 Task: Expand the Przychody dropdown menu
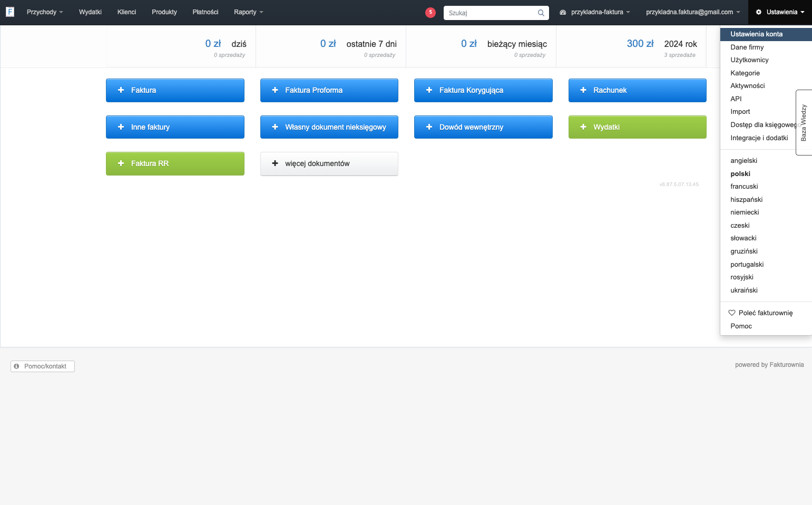coord(45,12)
